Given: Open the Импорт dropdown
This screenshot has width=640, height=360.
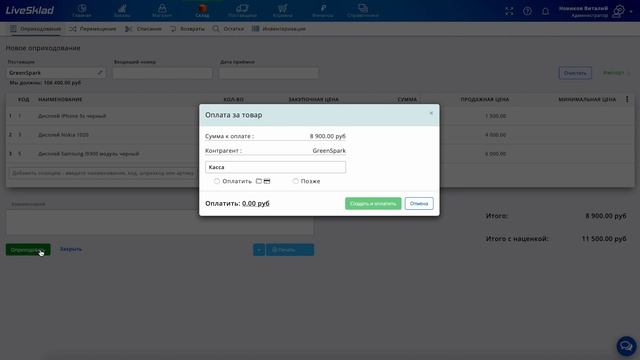Looking at the screenshot, I should 617,73.
